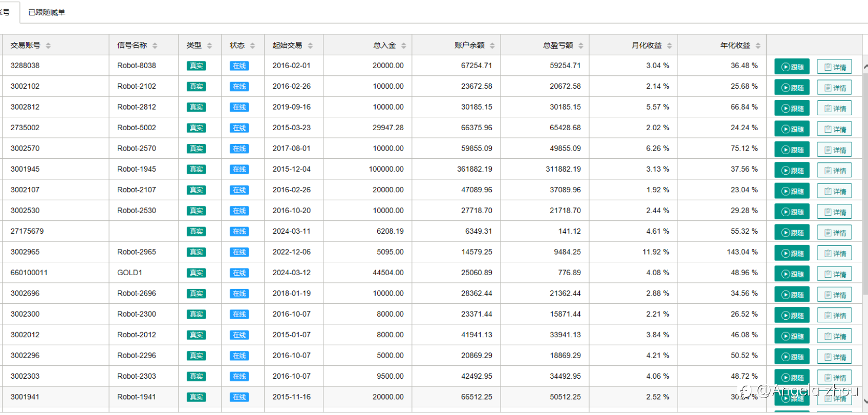Sort by 账户余额 column arrows
The width and height of the screenshot is (868, 415).
coord(492,46)
